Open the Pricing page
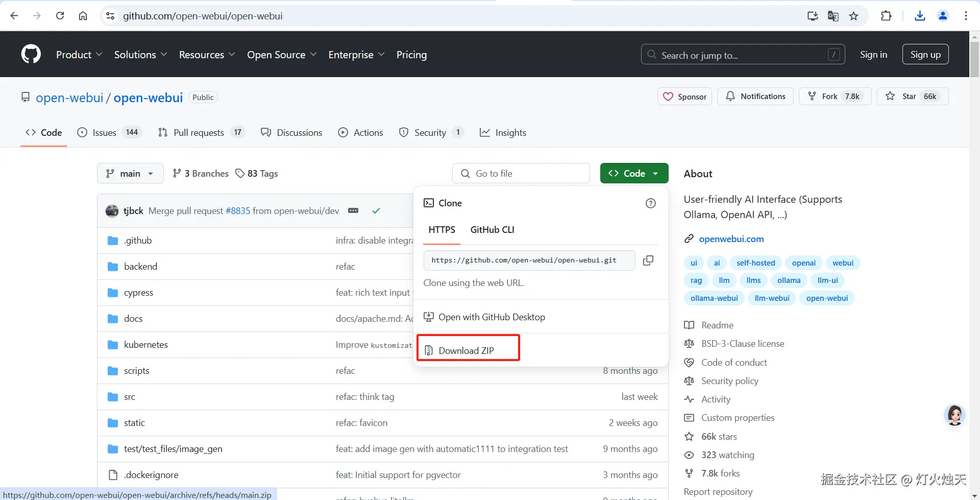This screenshot has width=980, height=500. [x=411, y=55]
